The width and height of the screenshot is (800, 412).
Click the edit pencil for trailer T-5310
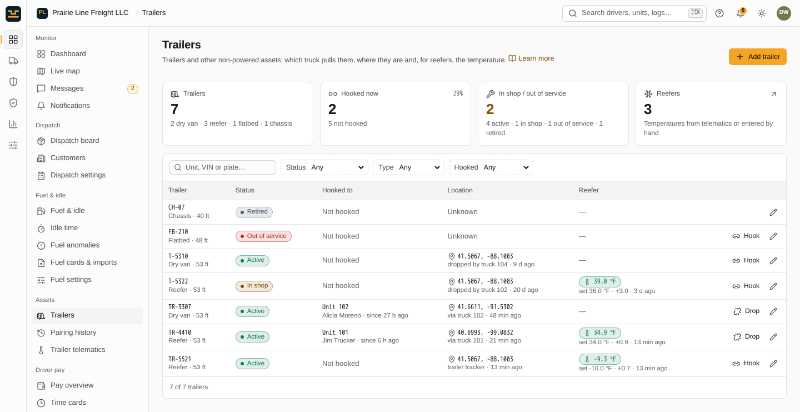point(773,261)
